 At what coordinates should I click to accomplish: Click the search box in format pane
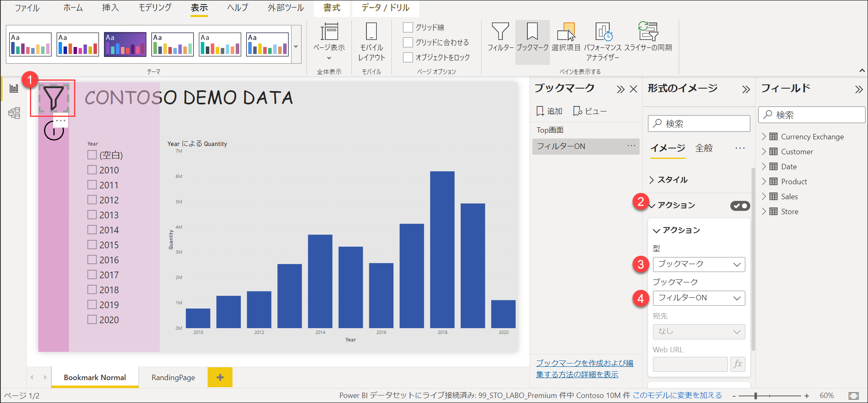(x=699, y=124)
